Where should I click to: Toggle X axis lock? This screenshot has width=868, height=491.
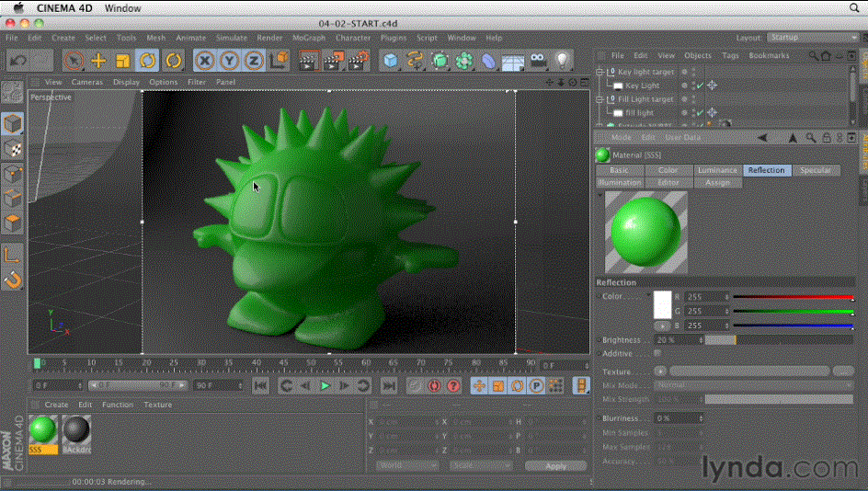coord(205,61)
